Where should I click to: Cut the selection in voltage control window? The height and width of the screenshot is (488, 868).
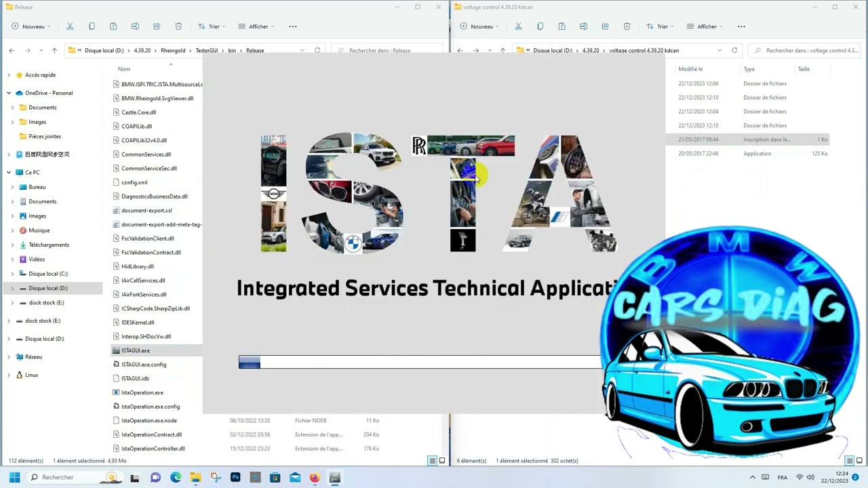(x=518, y=26)
